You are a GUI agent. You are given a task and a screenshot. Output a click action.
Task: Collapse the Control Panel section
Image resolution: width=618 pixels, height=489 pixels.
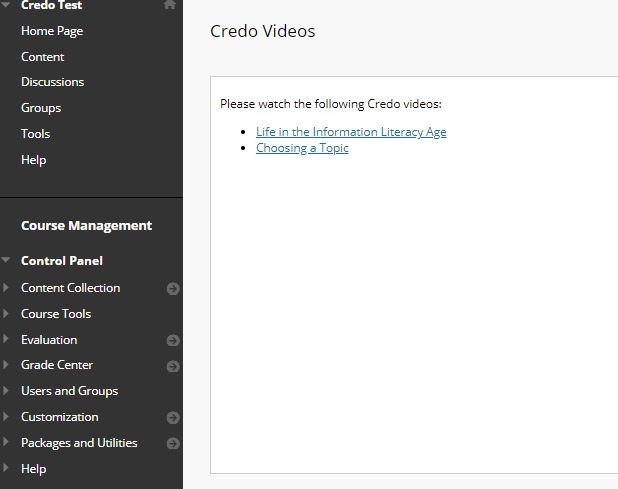[x=6, y=260]
